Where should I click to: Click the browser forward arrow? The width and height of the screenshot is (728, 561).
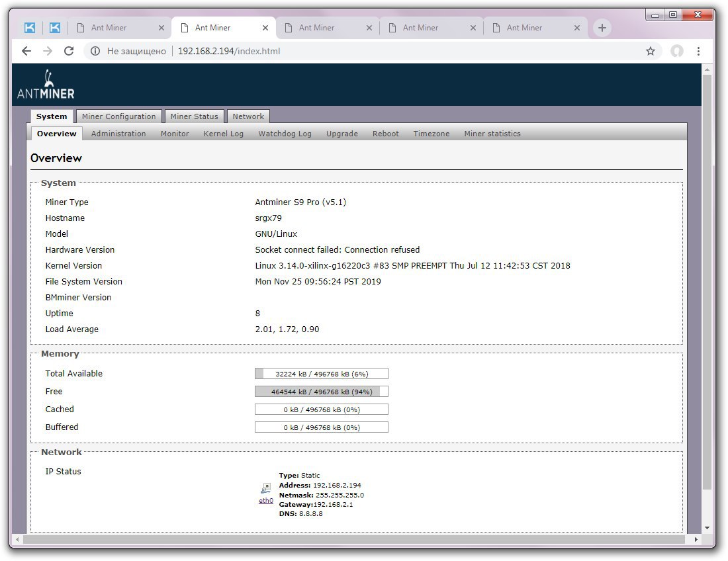click(48, 51)
